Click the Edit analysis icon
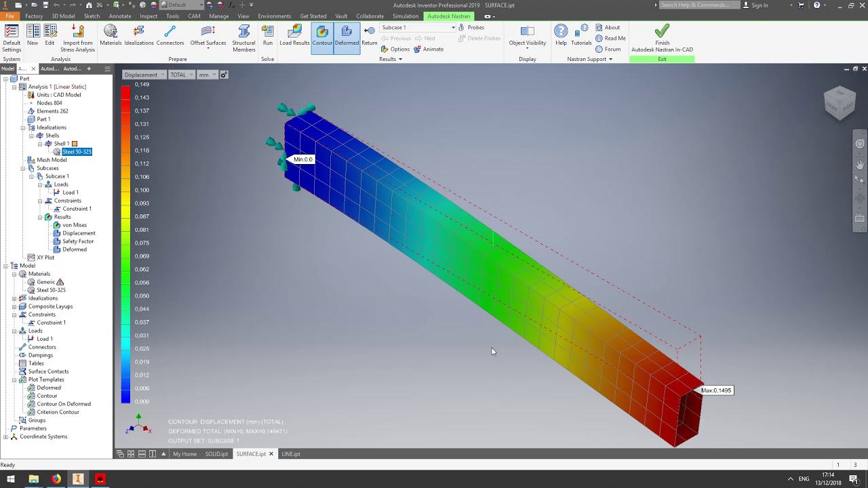The image size is (868, 488). [50, 35]
